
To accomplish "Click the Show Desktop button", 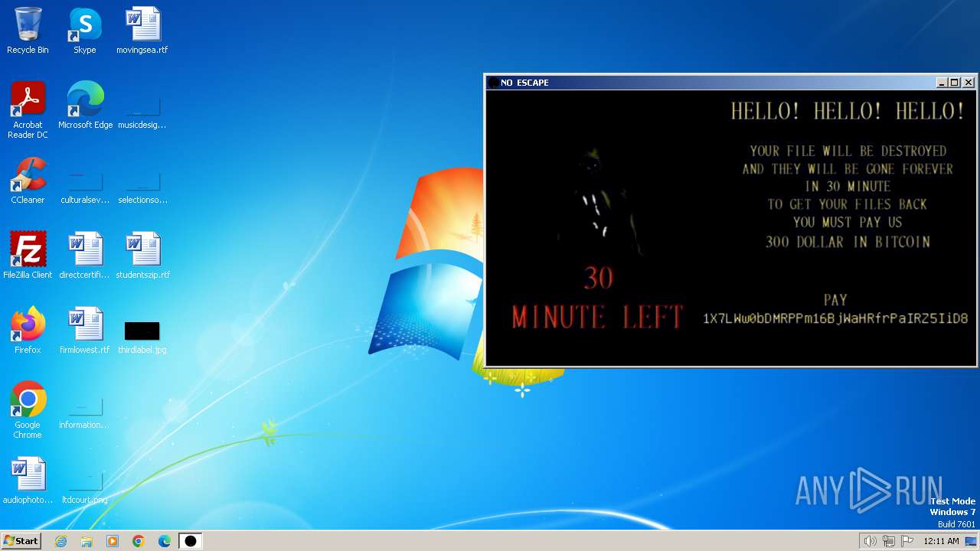I will pos(972,541).
